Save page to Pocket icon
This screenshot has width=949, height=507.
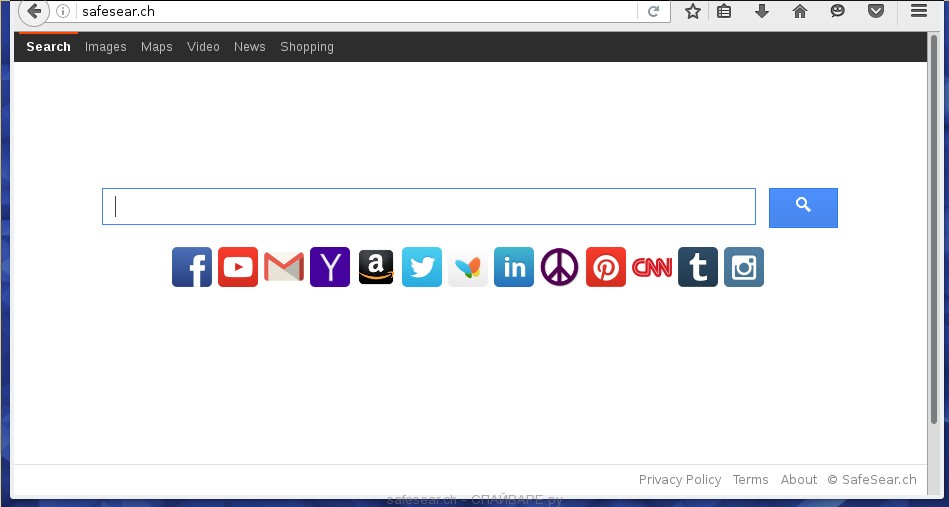point(876,11)
